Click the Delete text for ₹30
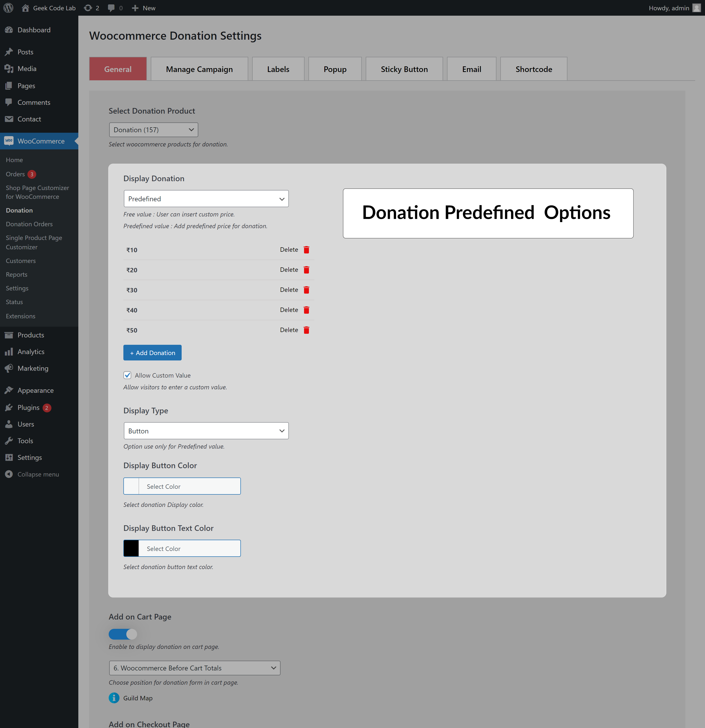This screenshot has width=705, height=728. click(x=289, y=290)
